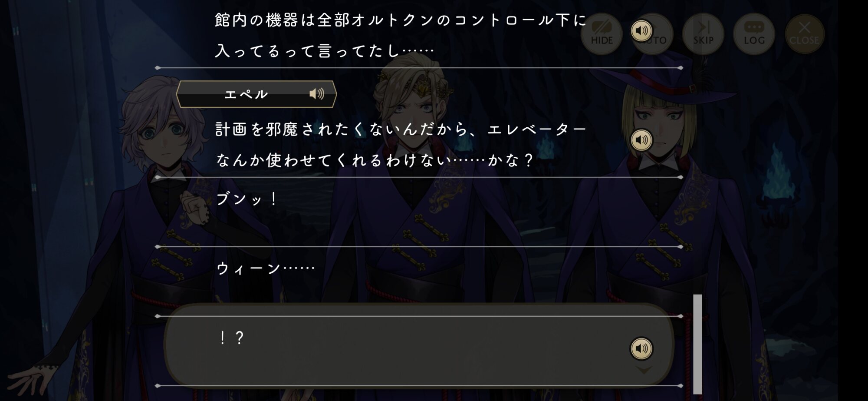The height and width of the screenshot is (401, 868).
Task: Open the LOG button
Action: [754, 34]
